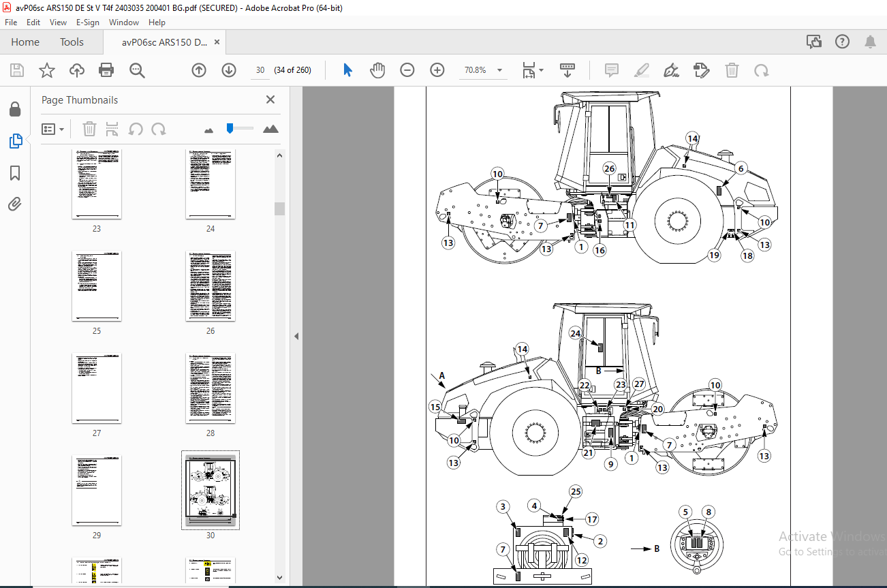Upload the file to cloud storage
The height and width of the screenshot is (588, 887).
76,70
